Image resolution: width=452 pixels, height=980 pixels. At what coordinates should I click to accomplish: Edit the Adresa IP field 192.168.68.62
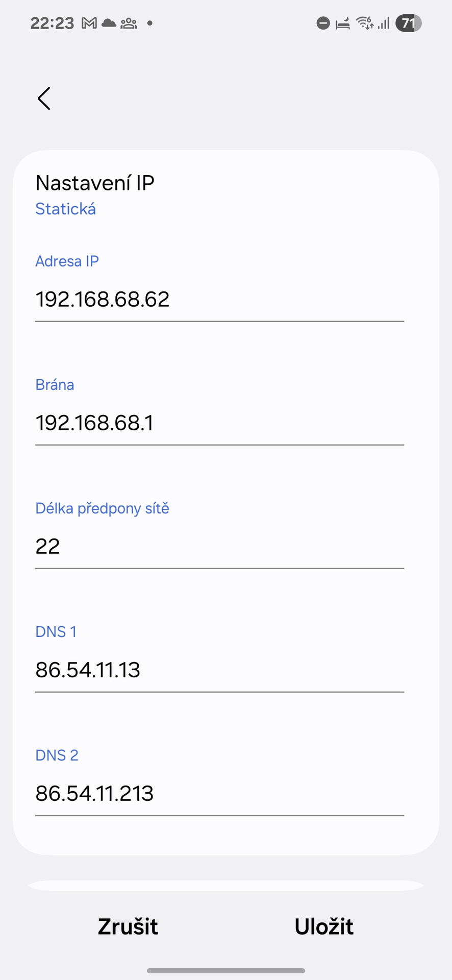coord(219,300)
